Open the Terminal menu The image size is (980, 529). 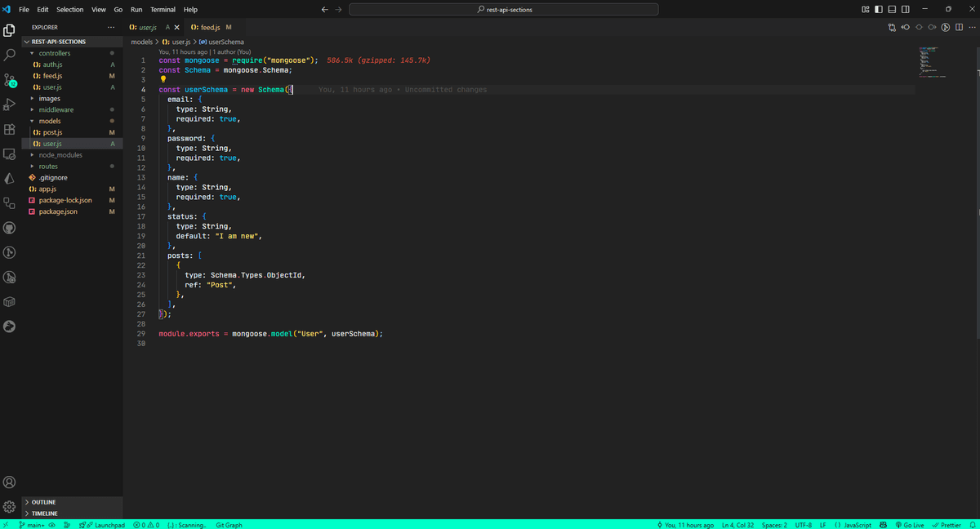point(163,10)
